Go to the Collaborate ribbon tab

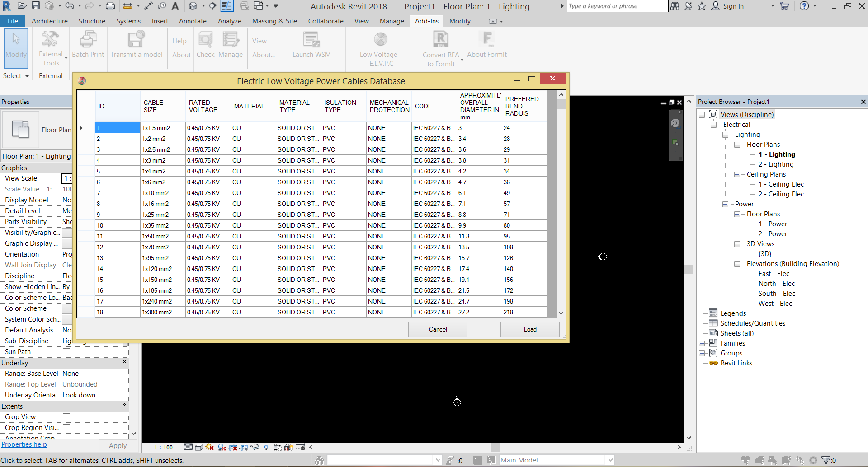click(326, 21)
